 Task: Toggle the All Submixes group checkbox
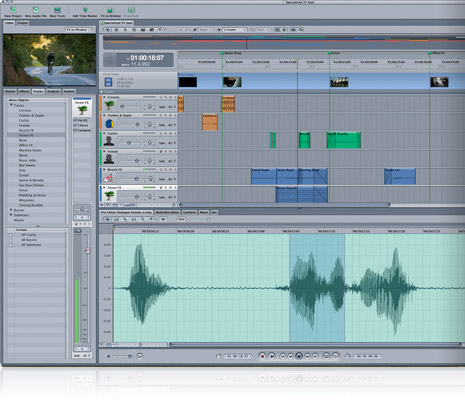pyautogui.click(x=11, y=245)
